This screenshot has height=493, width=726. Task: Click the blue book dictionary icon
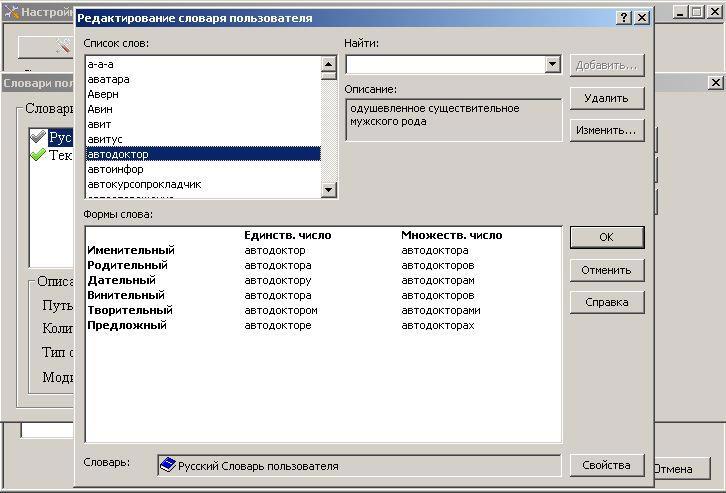[168, 465]
